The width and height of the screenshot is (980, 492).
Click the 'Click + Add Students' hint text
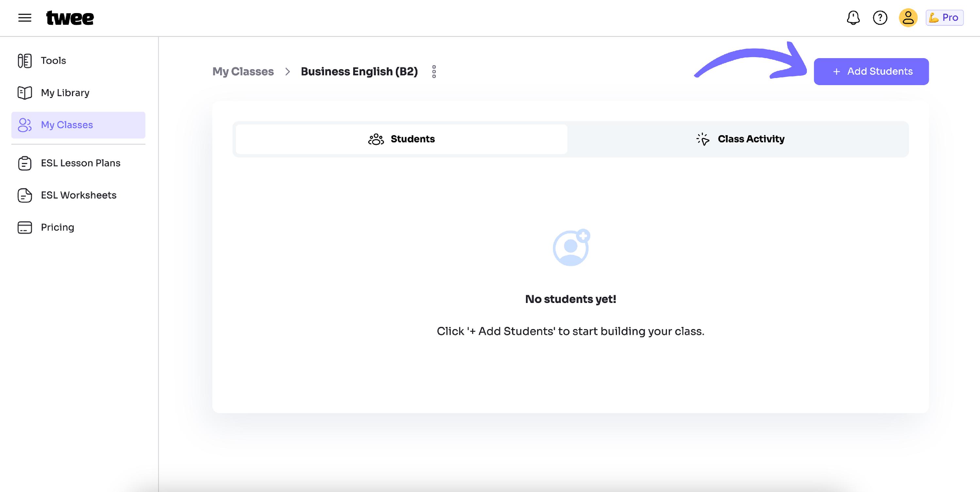pyautogui.click(x=571, y=332)
